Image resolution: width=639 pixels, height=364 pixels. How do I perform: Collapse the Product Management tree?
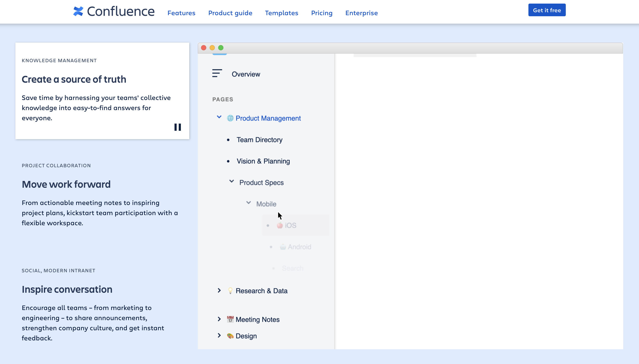tap(219, 117)
